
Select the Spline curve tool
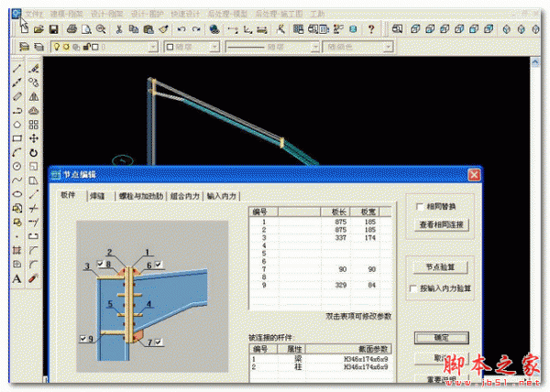(x=16, y=180)
